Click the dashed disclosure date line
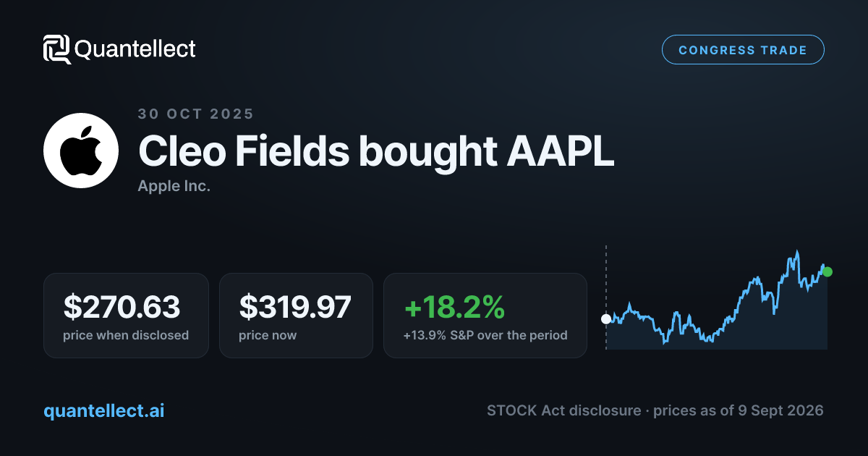Image resolution: width=868 pixels, height=456 pixels. click(606, 297)
